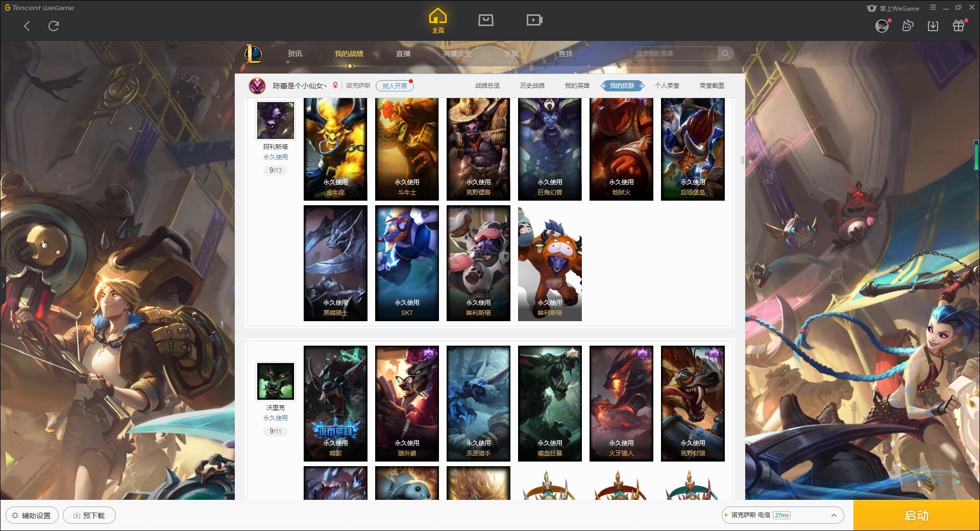
Task: Select the 我的皮肤 sub-tab
Action: click(x=622, y=86)
